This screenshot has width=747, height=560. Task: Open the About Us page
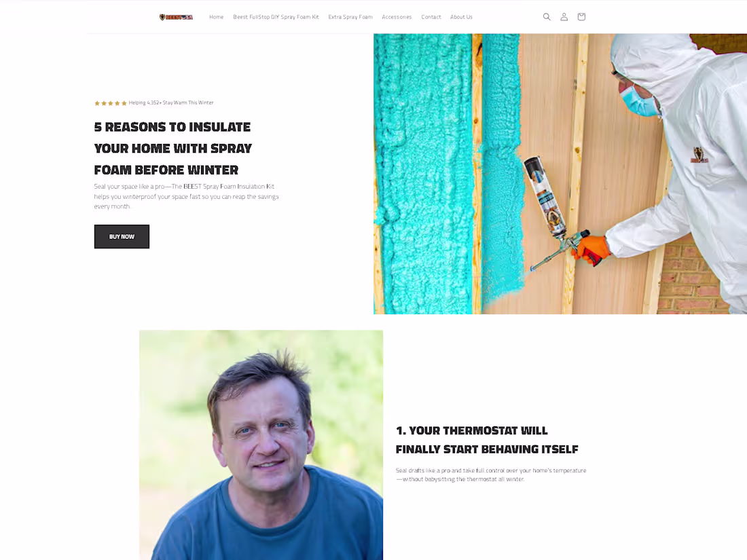(461, 17)
